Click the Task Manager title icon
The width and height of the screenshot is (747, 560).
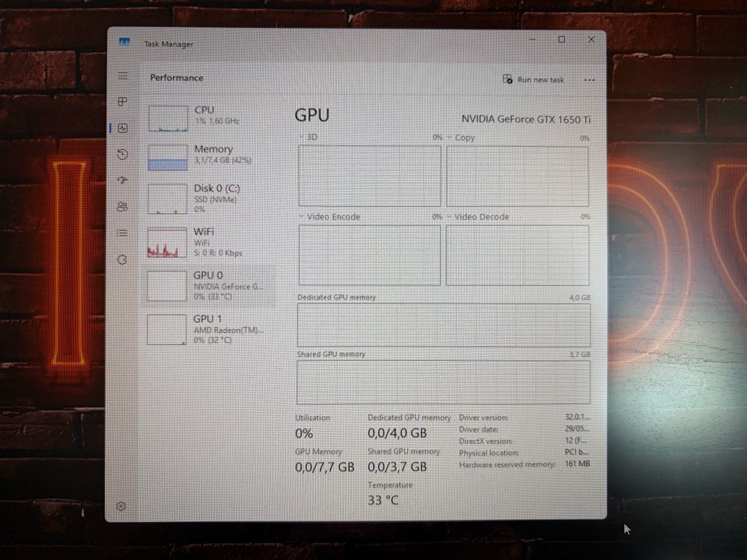click(x=124, y=42)
